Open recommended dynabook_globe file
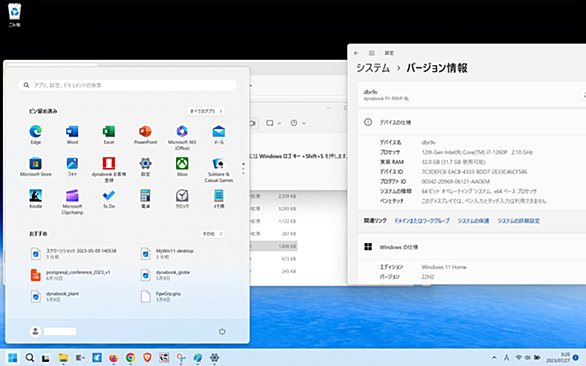The height and width of the screenshot is (366, 586). point(166,275)
